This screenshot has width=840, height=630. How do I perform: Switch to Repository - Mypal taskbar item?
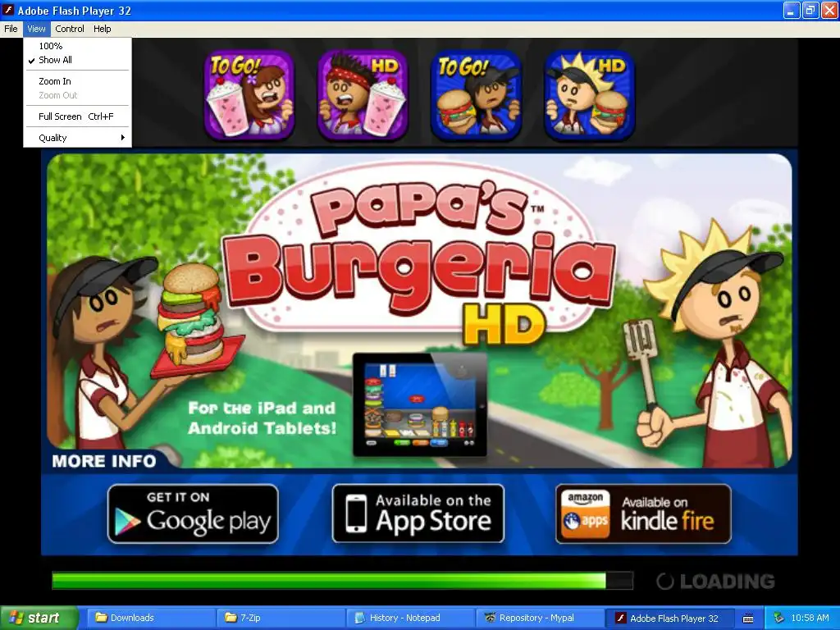[540, 618]
